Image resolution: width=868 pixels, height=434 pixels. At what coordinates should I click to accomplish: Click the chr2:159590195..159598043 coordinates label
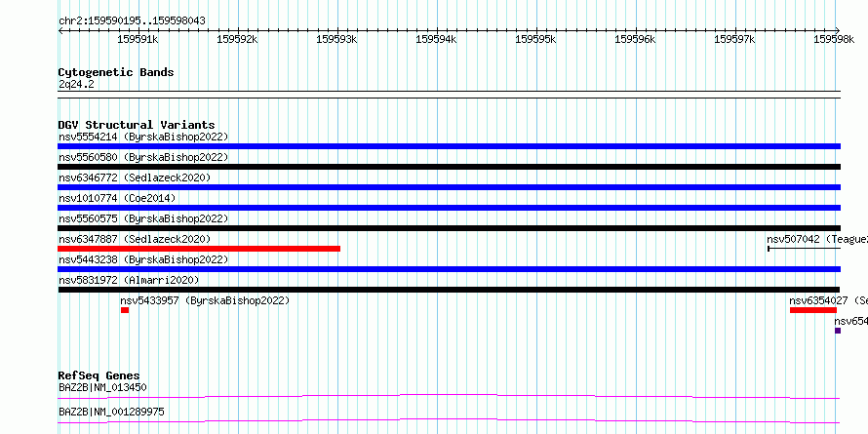tap(132, 21)
